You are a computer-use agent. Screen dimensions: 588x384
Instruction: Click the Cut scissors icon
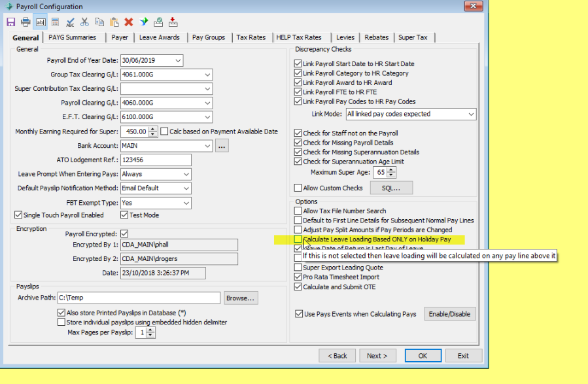pyautogui.click(x=84, y=22)
